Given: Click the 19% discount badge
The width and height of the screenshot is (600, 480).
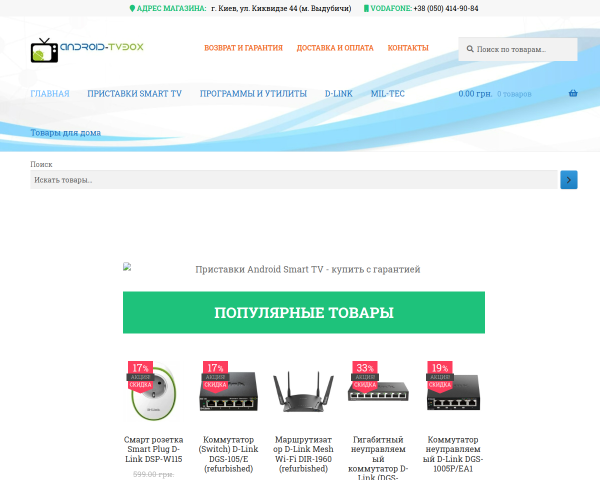Looking at the screenshot, I should [x=440, y=376].
